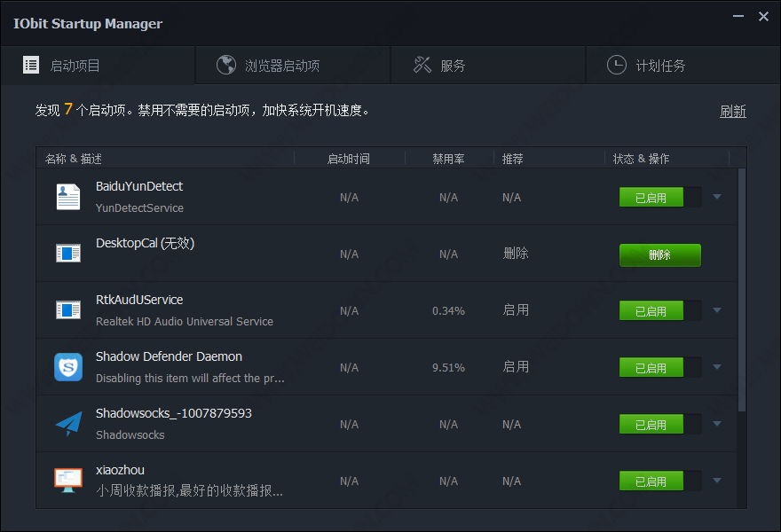Click the RtkAudUService window icon
This screenshot has height=532, width=781.
(x=68, y=310)
